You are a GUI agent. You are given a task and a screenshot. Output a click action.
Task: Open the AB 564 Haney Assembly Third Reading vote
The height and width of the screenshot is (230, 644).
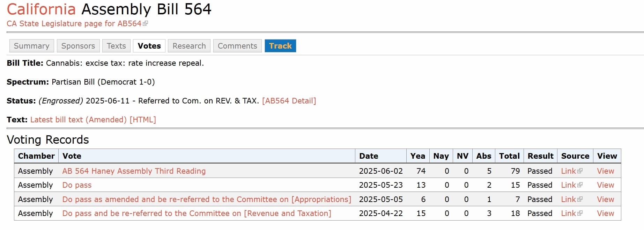pyautogui.click(x=133, y=171)
